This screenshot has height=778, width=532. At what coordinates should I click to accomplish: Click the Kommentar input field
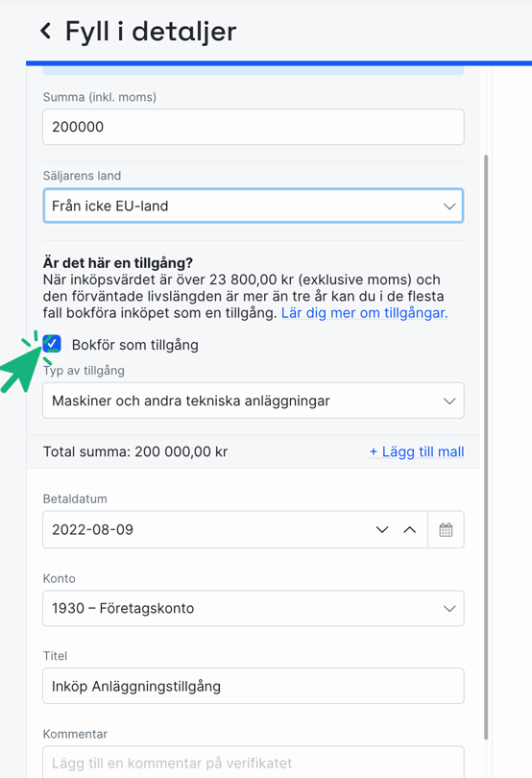(254, 762)
